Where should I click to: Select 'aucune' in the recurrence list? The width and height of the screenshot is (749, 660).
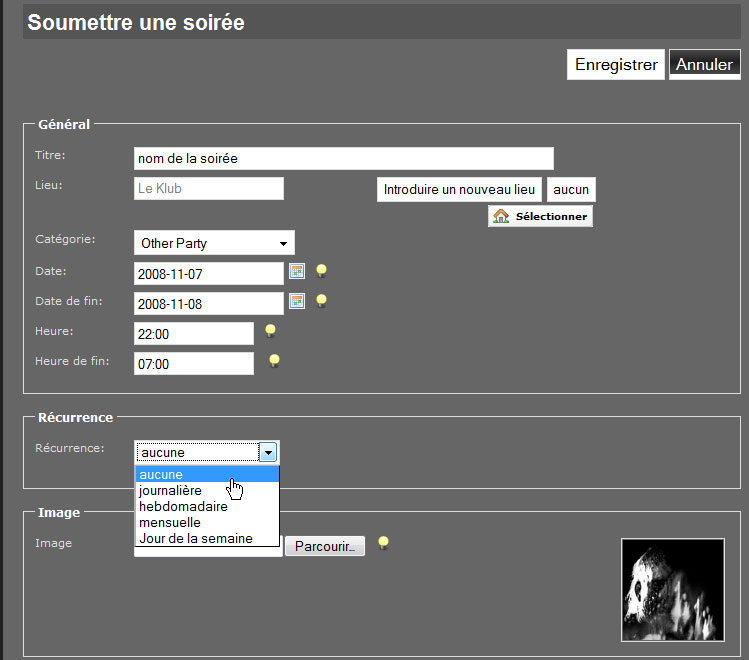[207, 474]
